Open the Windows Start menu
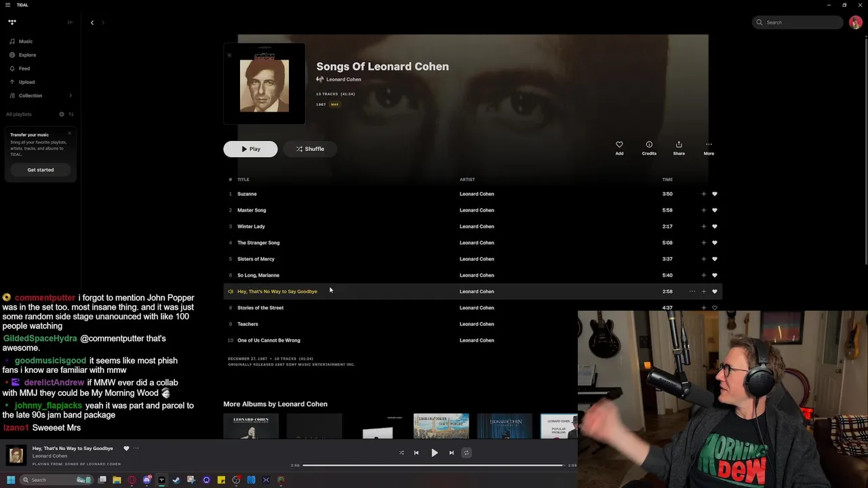The width and height of the screenshot is (868, 488). [x=11, y=480]
